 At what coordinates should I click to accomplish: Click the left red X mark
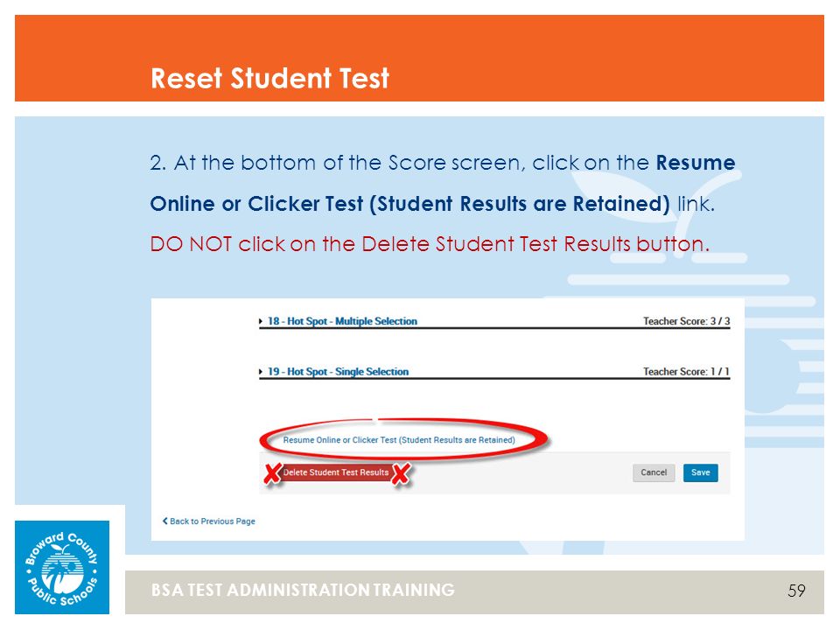tap(273, 473)
